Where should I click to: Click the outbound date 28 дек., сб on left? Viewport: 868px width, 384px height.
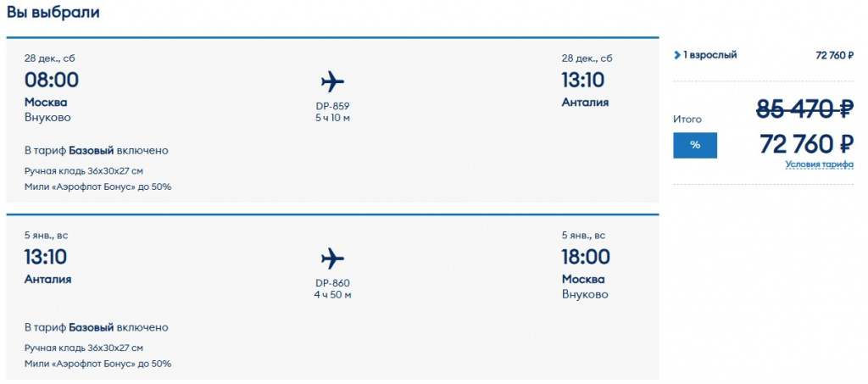[55, 58]
